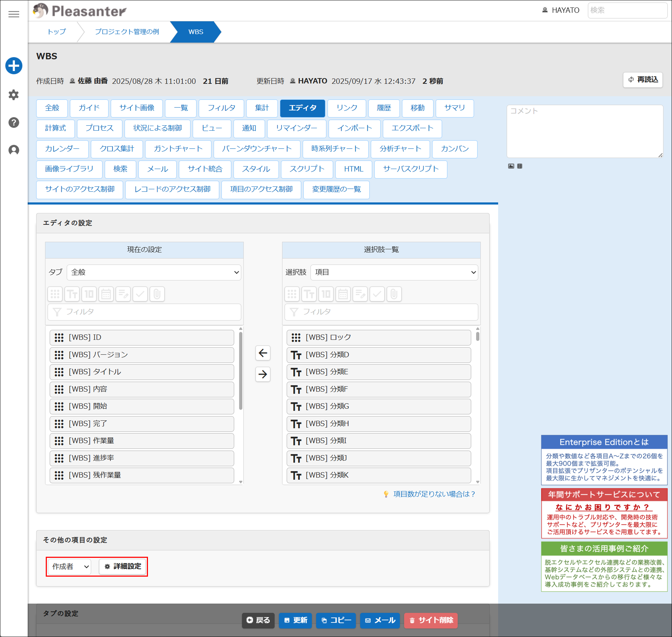Open the 選択肢 dropdown showing 項目
The image size is (672, 637).
coord(394,272)
